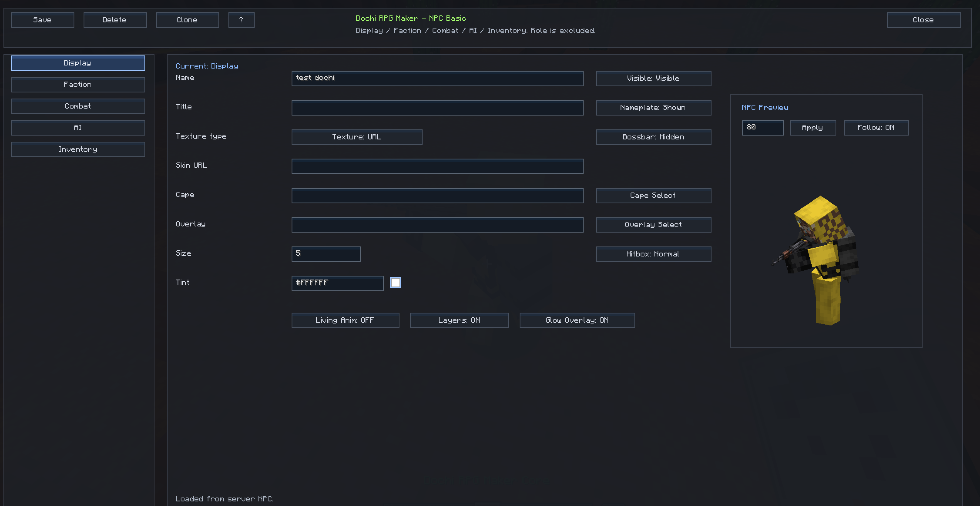
Task: Click the Skin URL input field
Action: (x=437, y=166)
